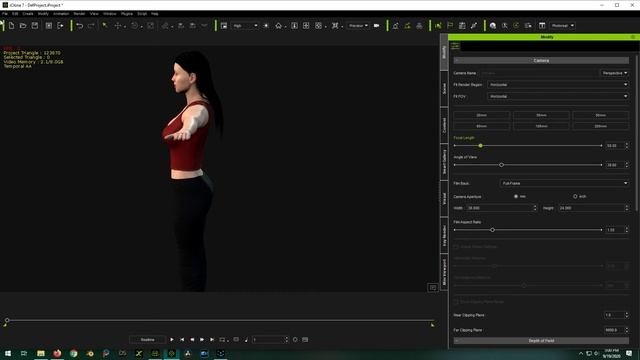
Task: Open a project with the folder icon
Action: (x=23, y=26)
